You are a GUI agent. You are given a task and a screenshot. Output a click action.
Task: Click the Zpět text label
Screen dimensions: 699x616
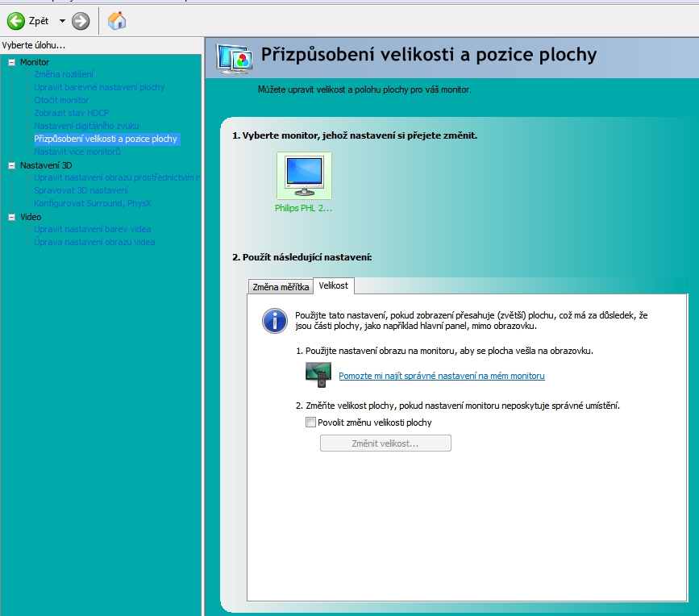tap(39, 21)
